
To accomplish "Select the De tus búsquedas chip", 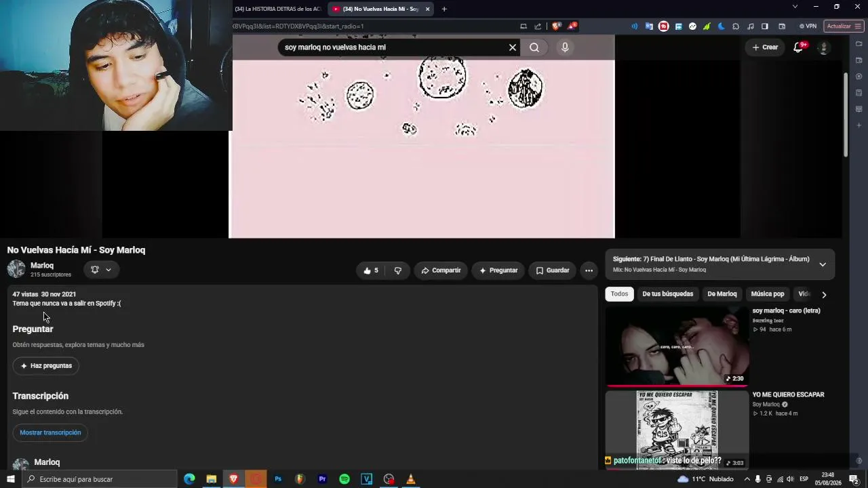I will pyautogui.click(x=668, y=294).
